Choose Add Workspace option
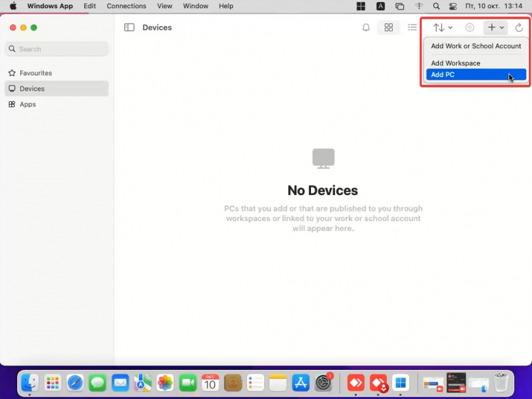Screen dimensions: 532x399 pyautogui.click(x=456, y=63)
